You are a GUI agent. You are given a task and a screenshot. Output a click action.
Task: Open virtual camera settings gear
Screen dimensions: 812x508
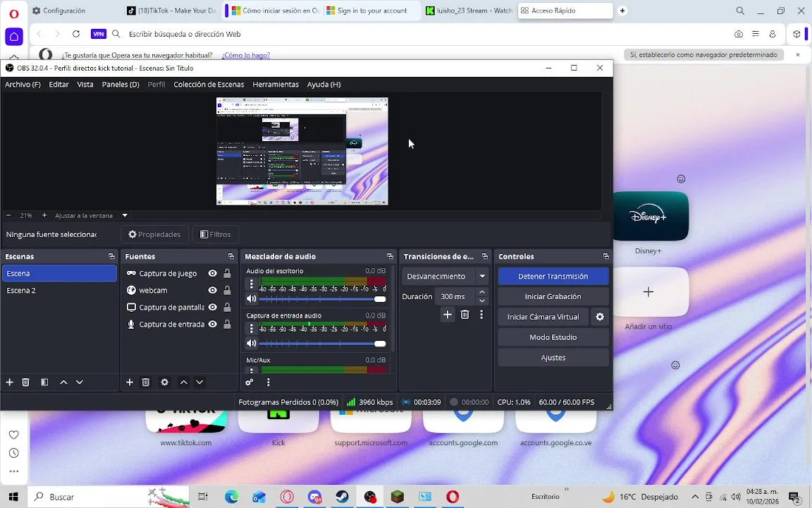point(600,317)
